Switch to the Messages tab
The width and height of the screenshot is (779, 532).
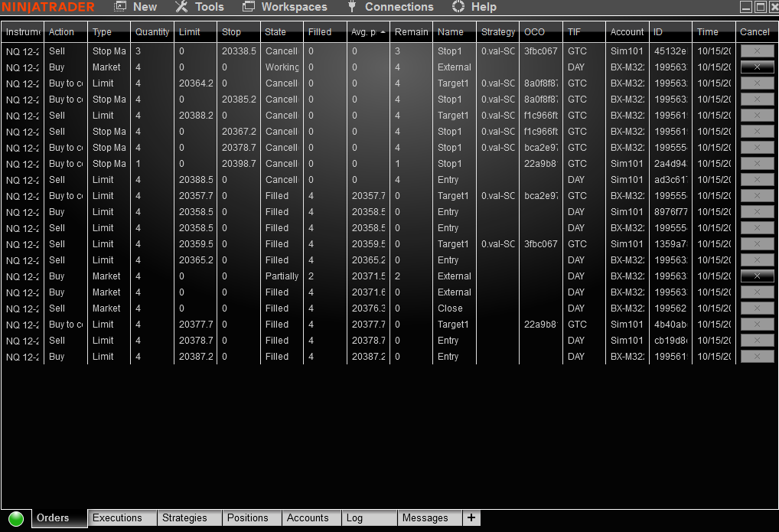[x=430, y=518]
